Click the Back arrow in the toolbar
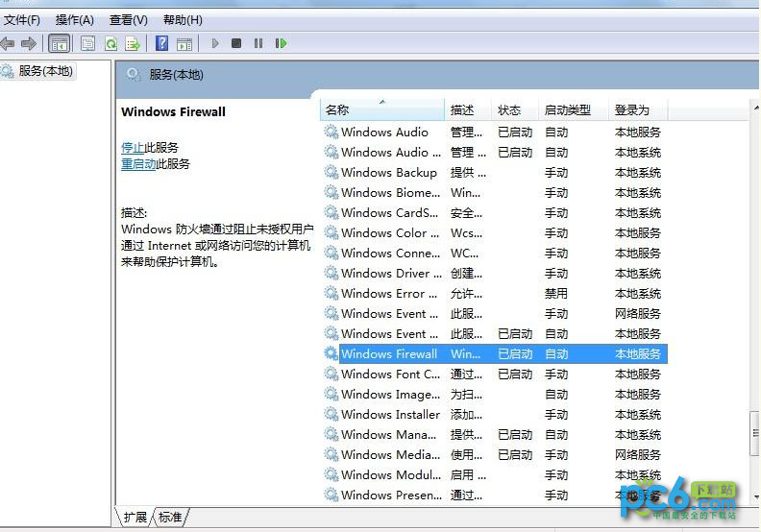The image size is (761, 532). [8, 43]
